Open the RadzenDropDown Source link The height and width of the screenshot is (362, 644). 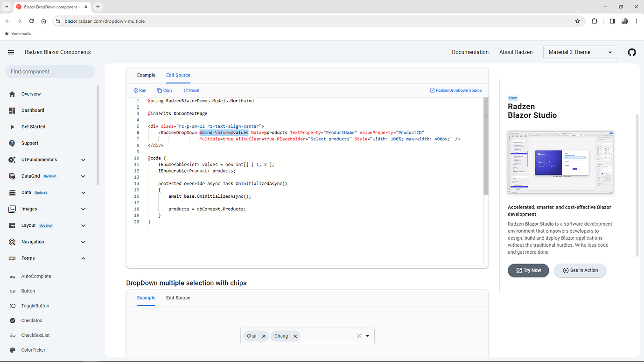click(x=456, y=90)
